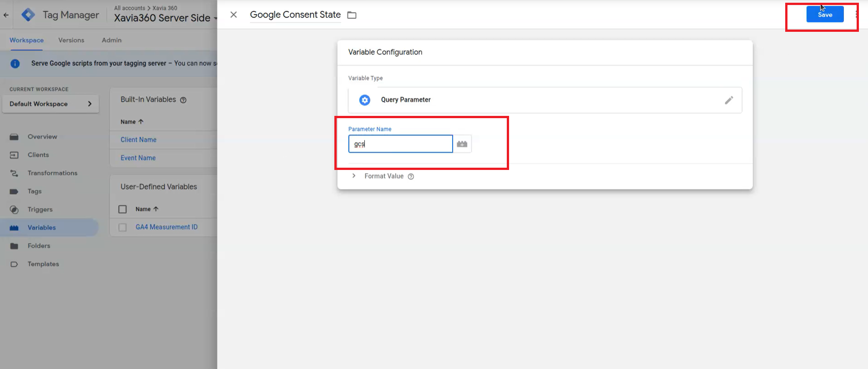Click the Variables sidebar icon
868x369 pixels.
coord(14,228)
